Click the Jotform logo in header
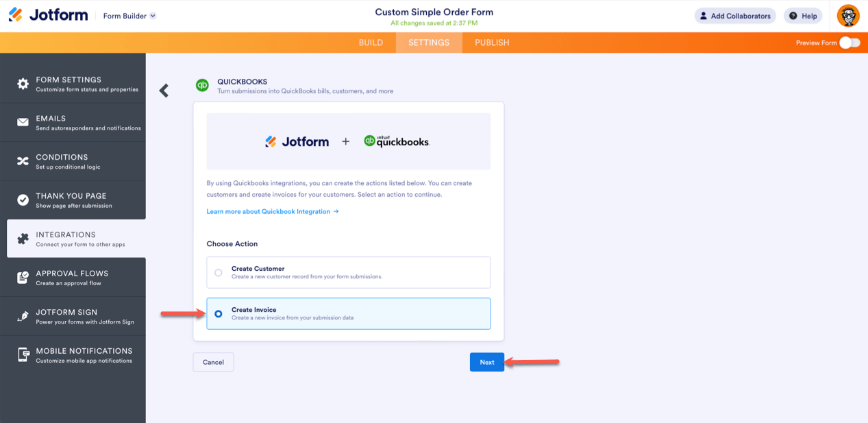 pos(48,15)
